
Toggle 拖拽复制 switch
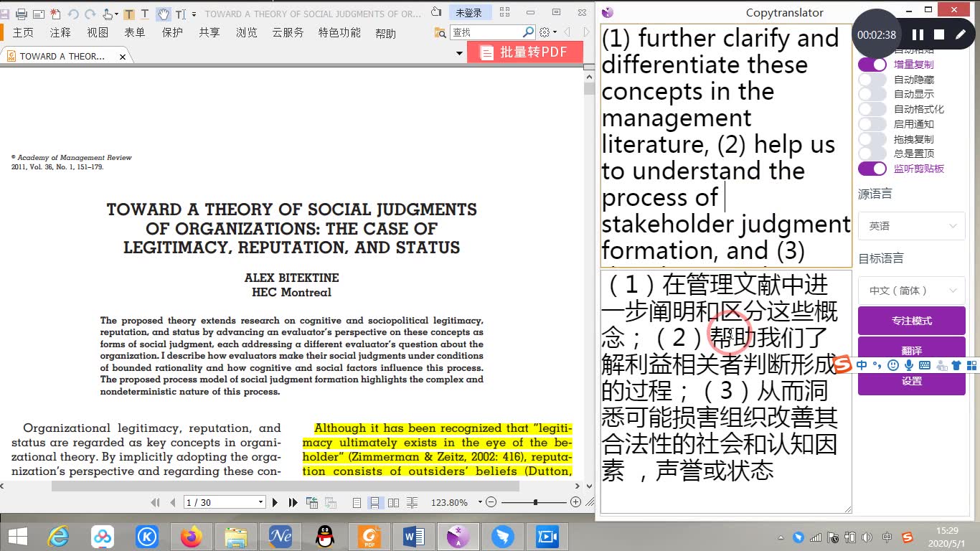[872, 139]
